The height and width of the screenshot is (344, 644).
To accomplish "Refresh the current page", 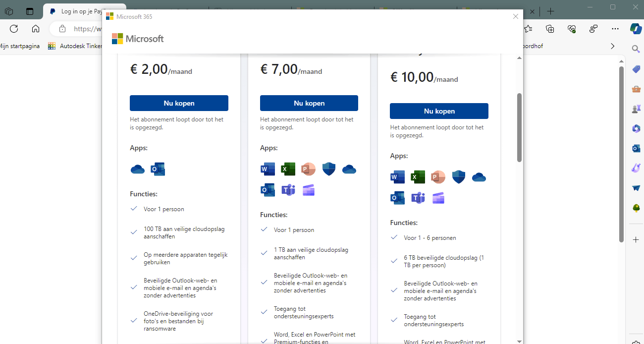I will [14, 29].
